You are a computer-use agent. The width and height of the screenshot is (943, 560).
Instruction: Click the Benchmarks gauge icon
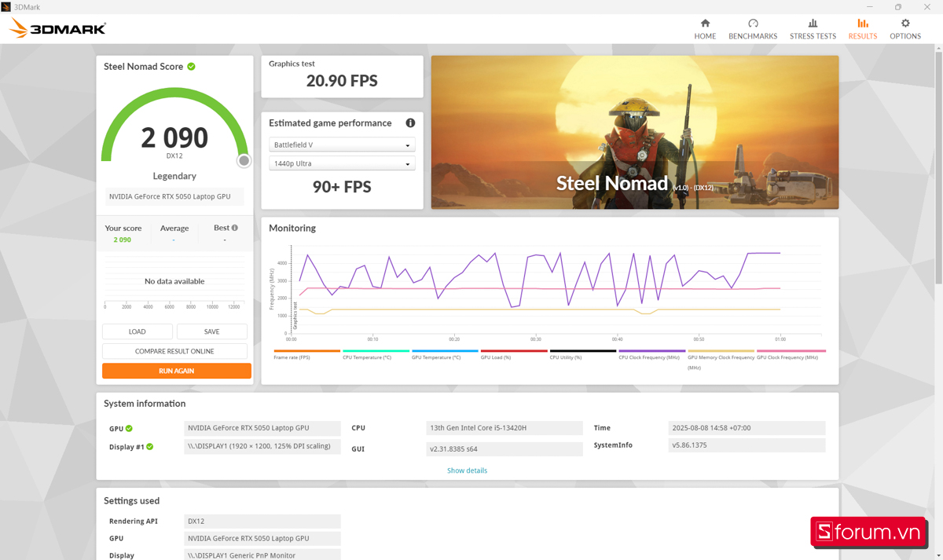[753, 24]
